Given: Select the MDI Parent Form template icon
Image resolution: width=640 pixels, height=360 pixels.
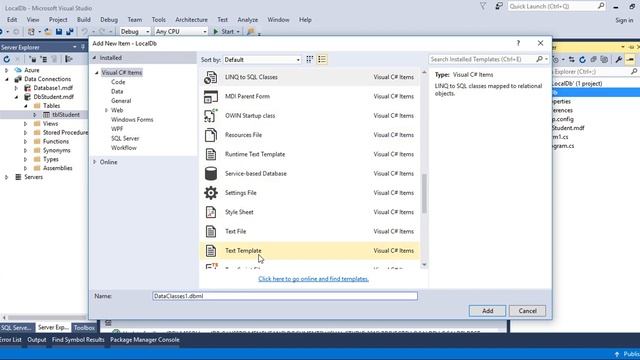Looking at the screenshot, I should [211, 96].
